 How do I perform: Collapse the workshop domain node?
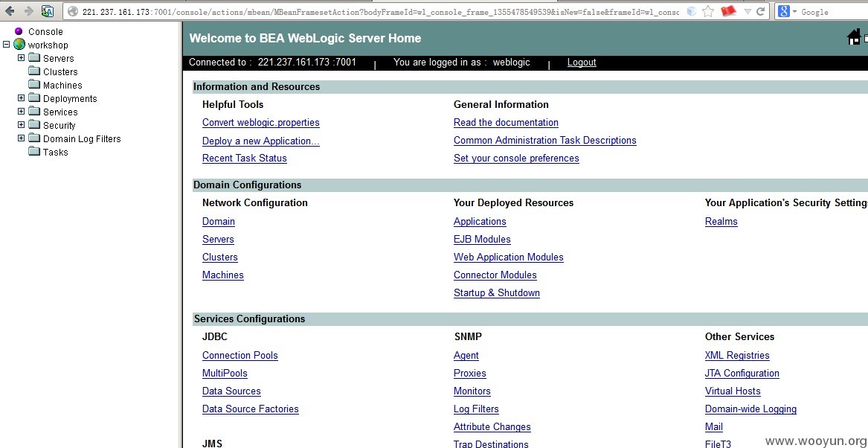click(x=7, y=45)
